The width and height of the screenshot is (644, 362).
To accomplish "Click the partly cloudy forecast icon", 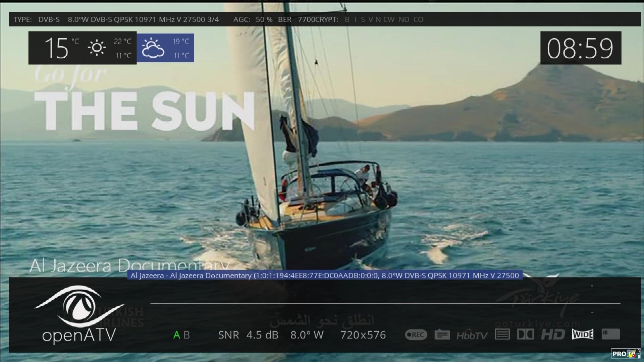I will 153,48.
